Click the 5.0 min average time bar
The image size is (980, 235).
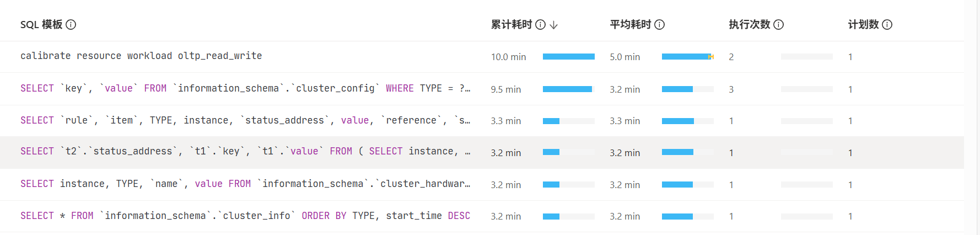pyautogui.click(x=687, y=56)
